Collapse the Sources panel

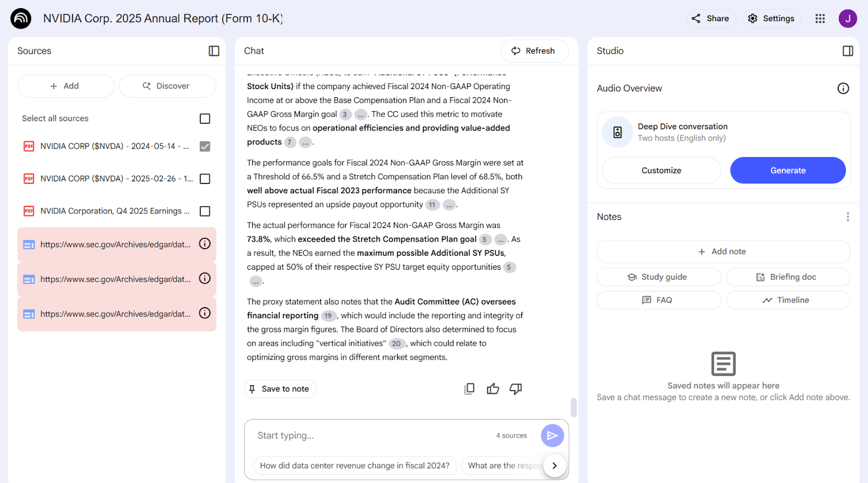214,51
